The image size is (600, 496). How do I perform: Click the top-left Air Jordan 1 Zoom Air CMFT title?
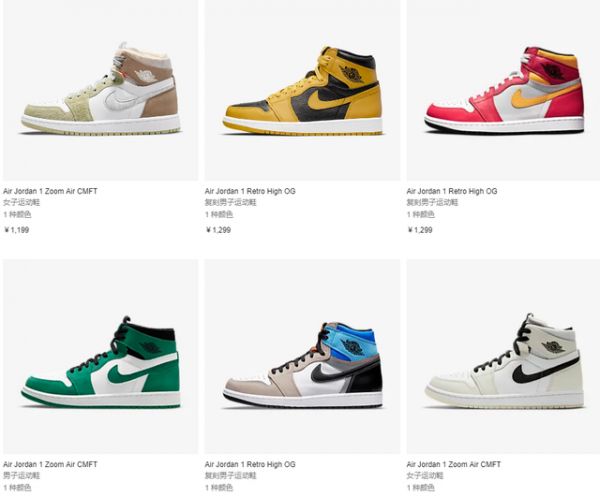[50, 191]
